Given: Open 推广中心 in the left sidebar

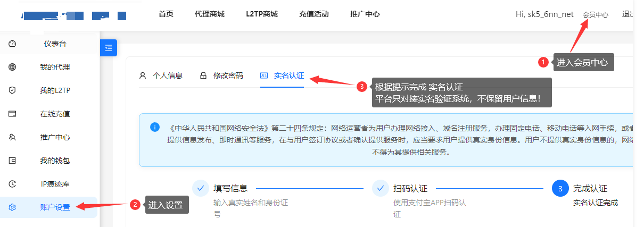Looking at the screenshot, I should [55, 137].
